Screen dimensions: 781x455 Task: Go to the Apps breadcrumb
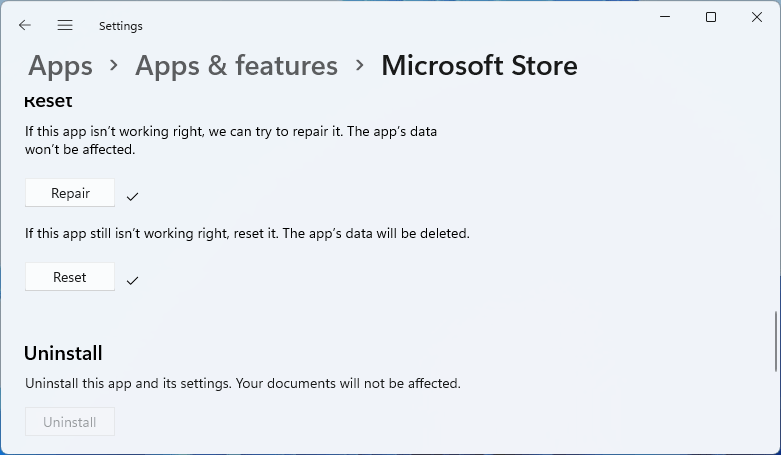click(x=60, y=66)
